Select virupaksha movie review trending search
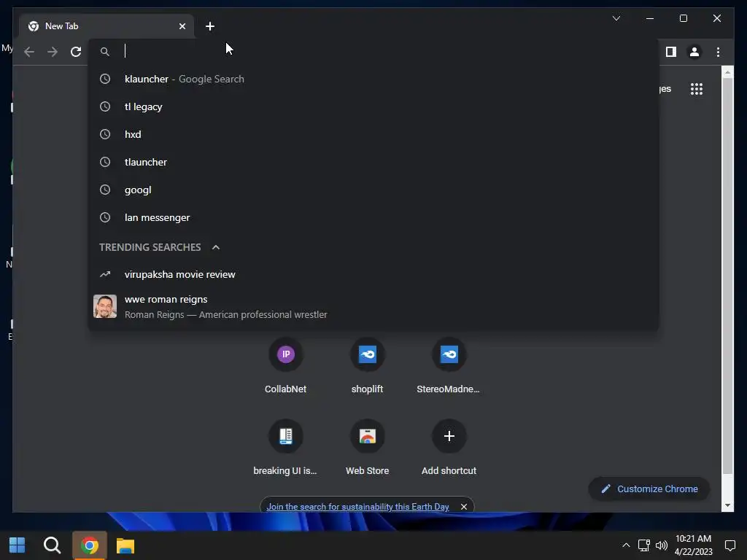The height and width of the screenshot is (560, 747). coord(373,274)
